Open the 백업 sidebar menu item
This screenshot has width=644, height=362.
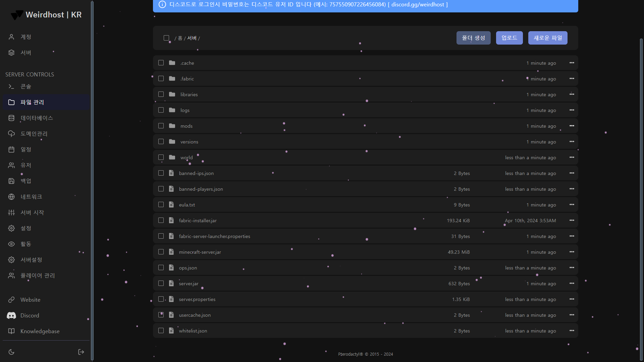point(26,181)
